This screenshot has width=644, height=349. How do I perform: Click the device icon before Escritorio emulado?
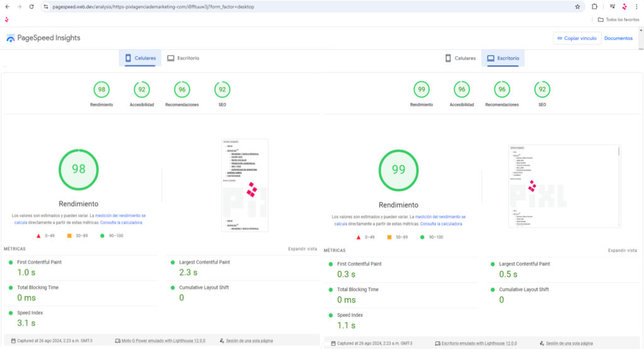pyautogui.click(x=438, y=343)
